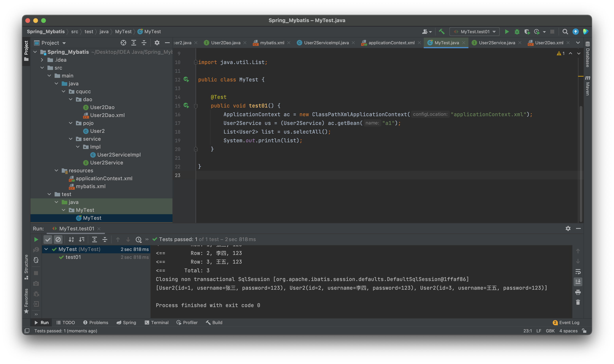Open Search Everywhere magnifier icon
This screenshot has height=364, width=614.
[x=565, y=32]
